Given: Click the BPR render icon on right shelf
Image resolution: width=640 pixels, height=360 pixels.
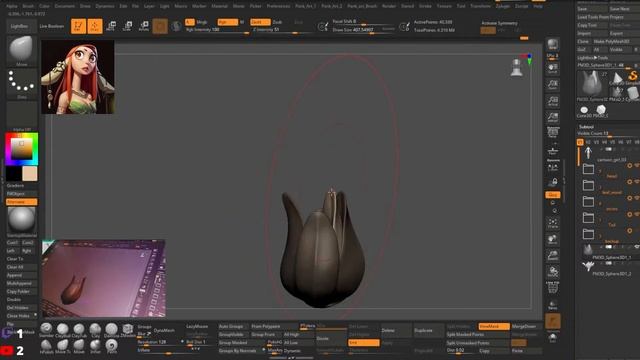Looking at the screenshot, I should coord(553,45).
